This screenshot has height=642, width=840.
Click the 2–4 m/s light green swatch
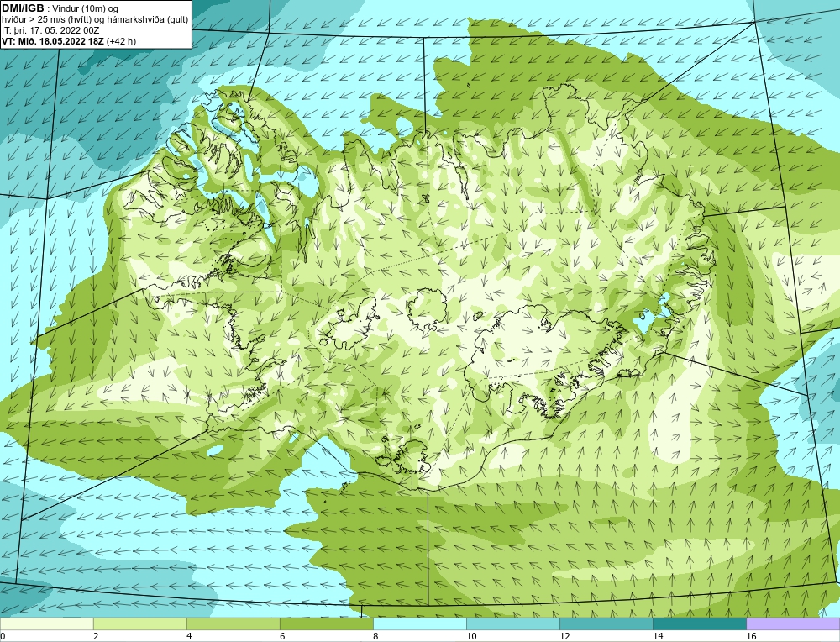[139, 624]
